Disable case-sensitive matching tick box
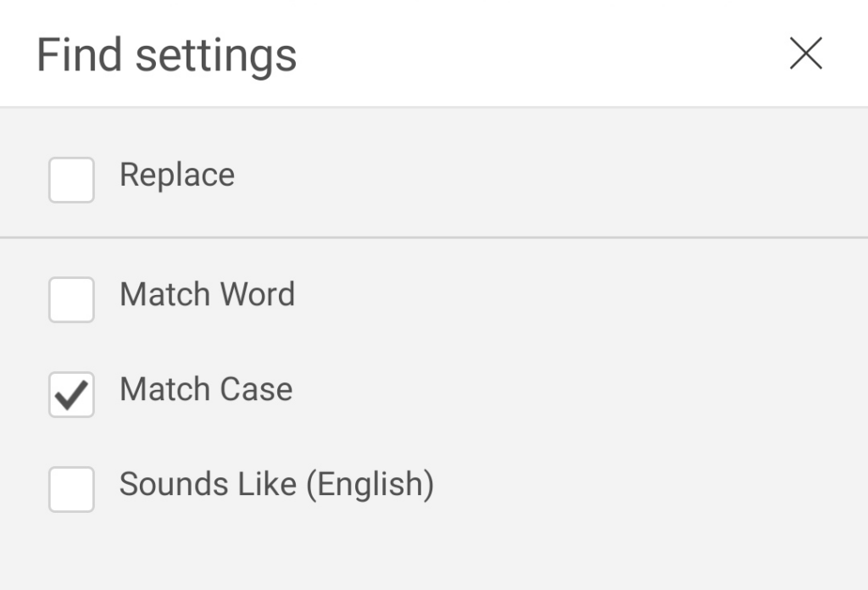Image resolution: width=868 pixels, height=590 pixels. (71, 394)
